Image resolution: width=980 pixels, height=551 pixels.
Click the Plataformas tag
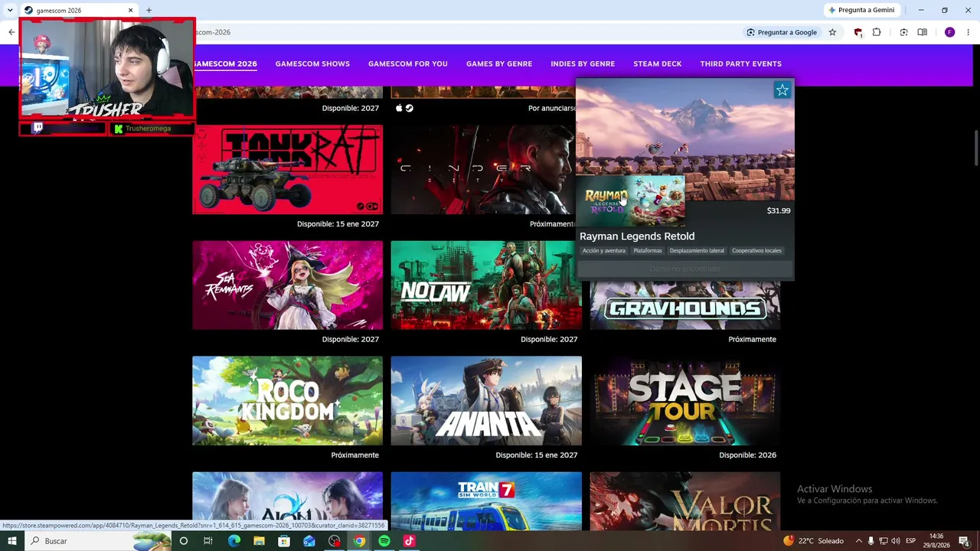(648, 251)
